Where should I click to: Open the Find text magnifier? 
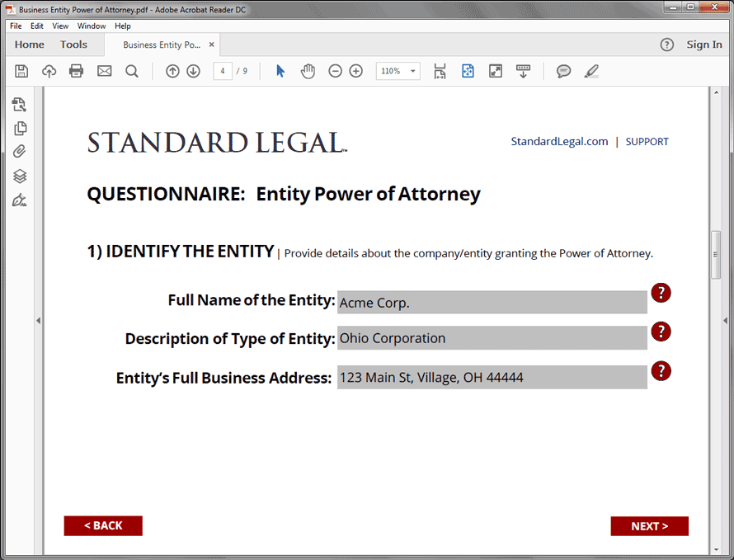pyautogui.click(x=132, y=71)
